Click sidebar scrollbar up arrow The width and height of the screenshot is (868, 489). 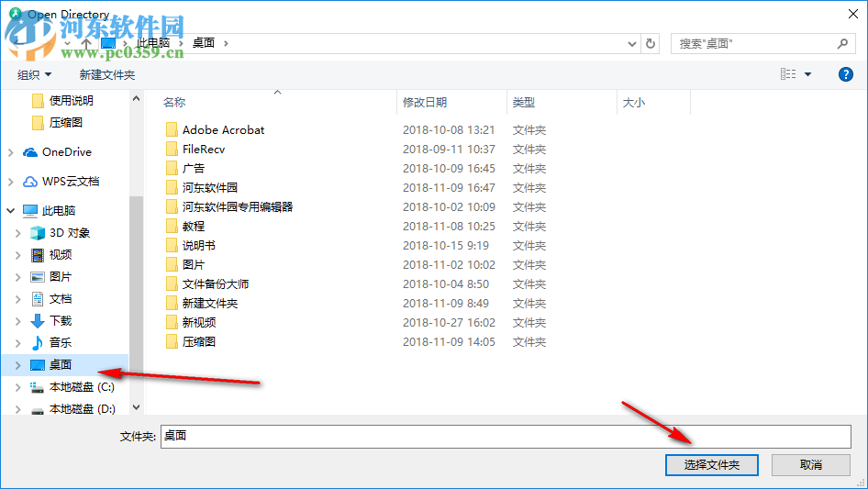(x=136, y=98)
